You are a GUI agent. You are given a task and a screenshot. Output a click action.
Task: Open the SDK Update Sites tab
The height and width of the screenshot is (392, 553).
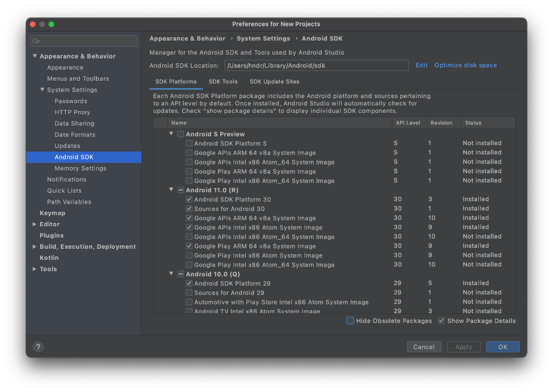point(275,82)
